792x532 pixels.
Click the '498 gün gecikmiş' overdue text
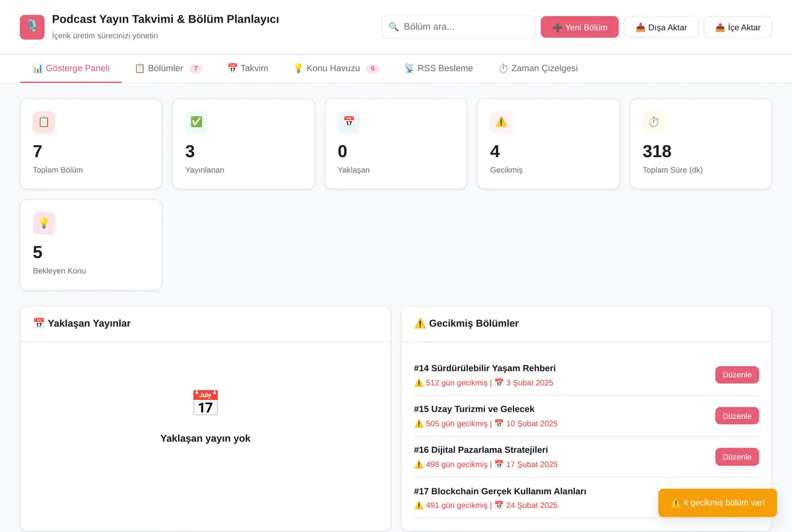point(457,465)
